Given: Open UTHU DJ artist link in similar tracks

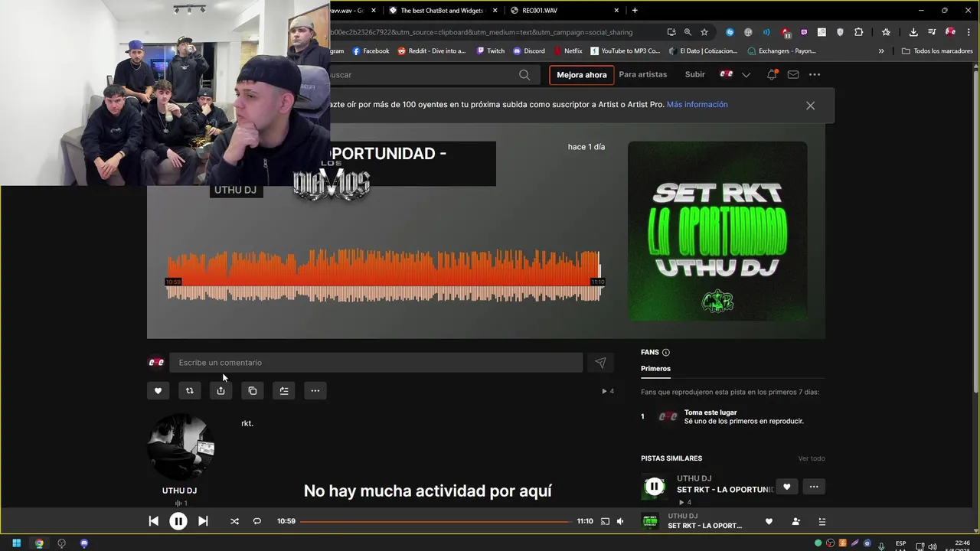Looking at the screenshot, I should (694, 478).
